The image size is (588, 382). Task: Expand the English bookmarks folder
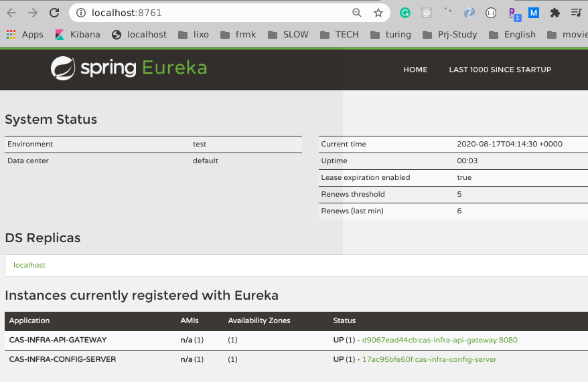(512, 35)
